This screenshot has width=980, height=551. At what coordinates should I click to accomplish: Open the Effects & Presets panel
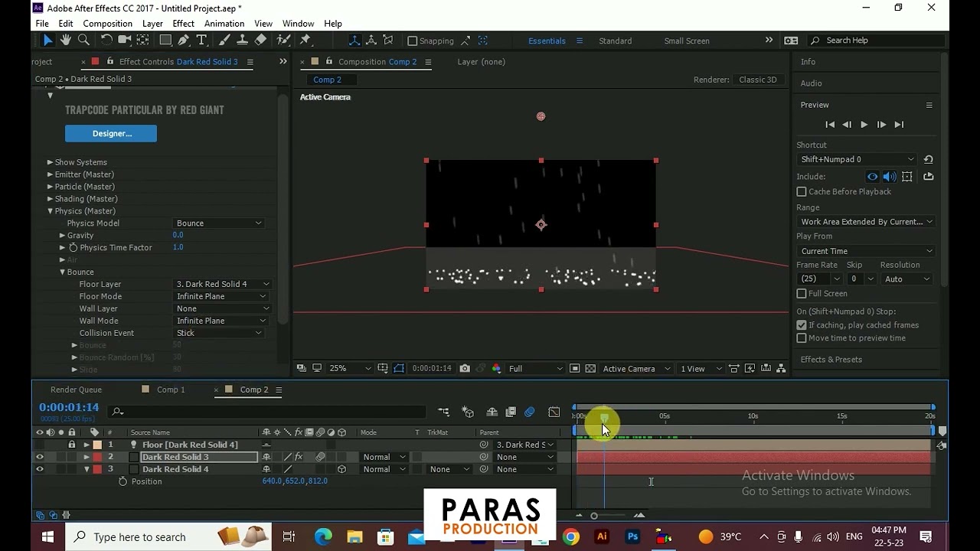pyautogui.click(x=831, y=360)
